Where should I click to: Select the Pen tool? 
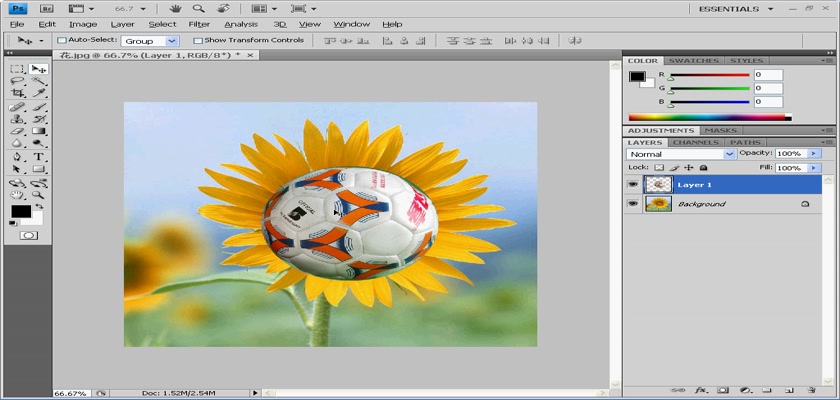click(18, 157)
